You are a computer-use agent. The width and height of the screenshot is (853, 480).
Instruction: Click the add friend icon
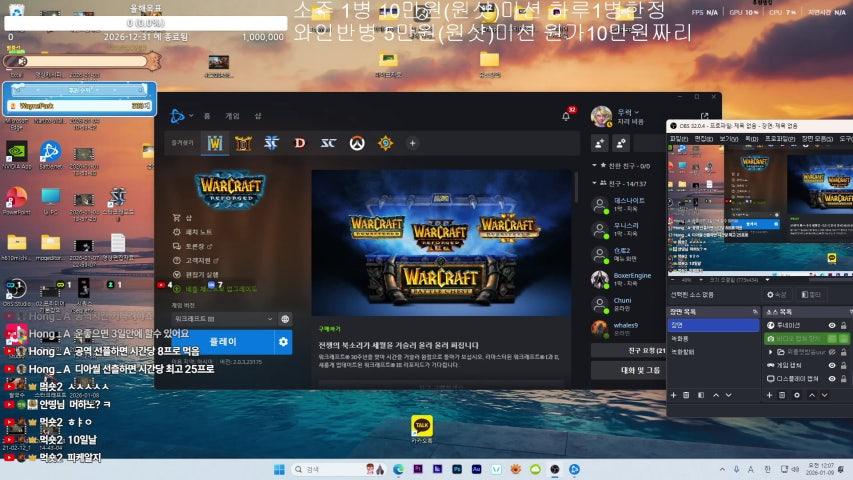click(x=601, y=144)
